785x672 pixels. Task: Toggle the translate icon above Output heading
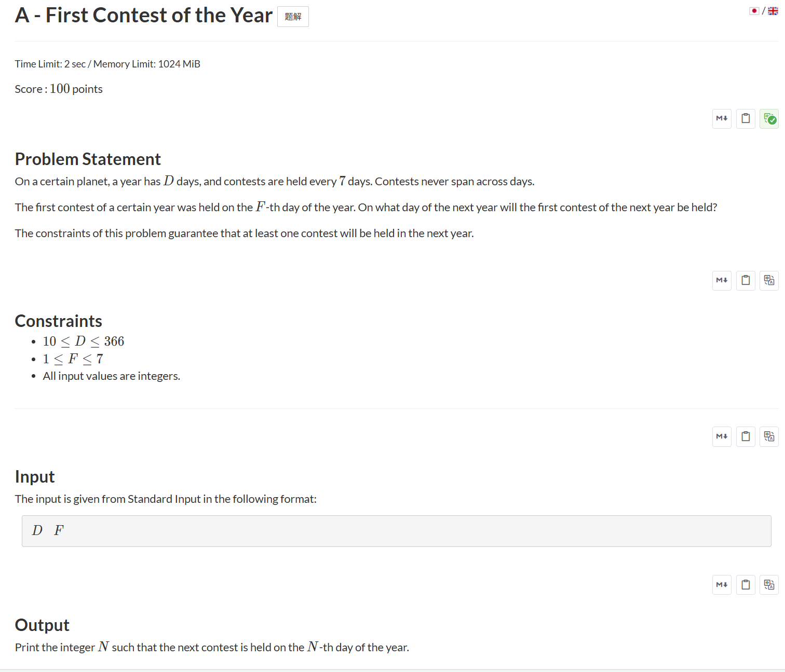click(769, 585)
